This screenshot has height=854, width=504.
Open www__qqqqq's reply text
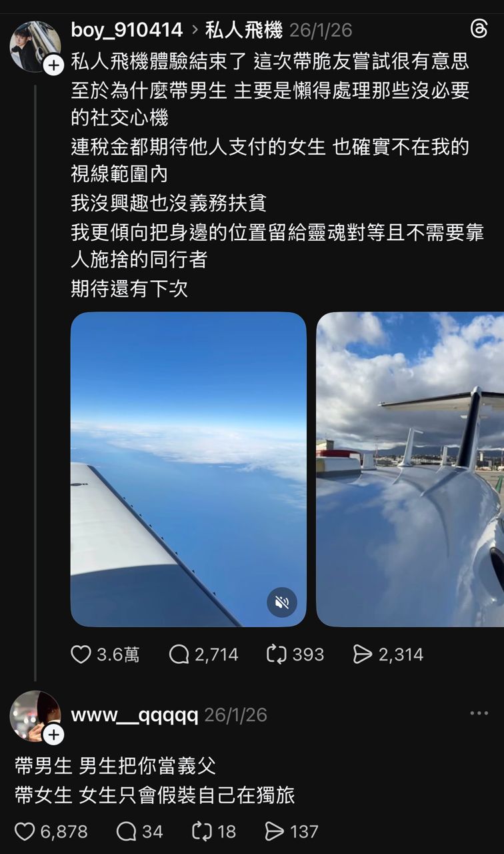[x=155, y=780]
